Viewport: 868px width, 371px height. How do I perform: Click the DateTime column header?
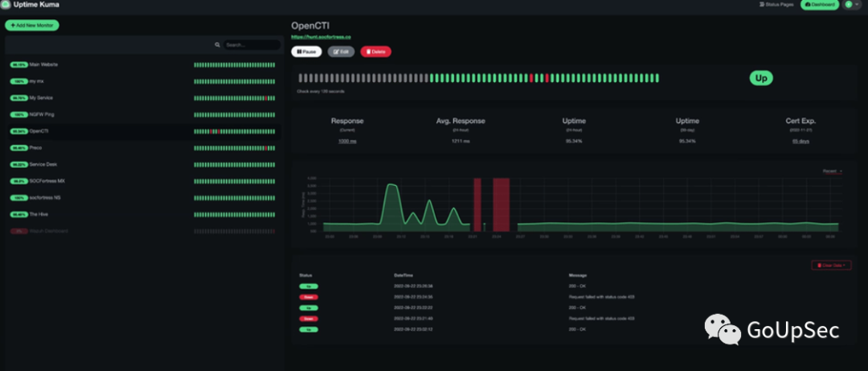[x=403, y=275]
